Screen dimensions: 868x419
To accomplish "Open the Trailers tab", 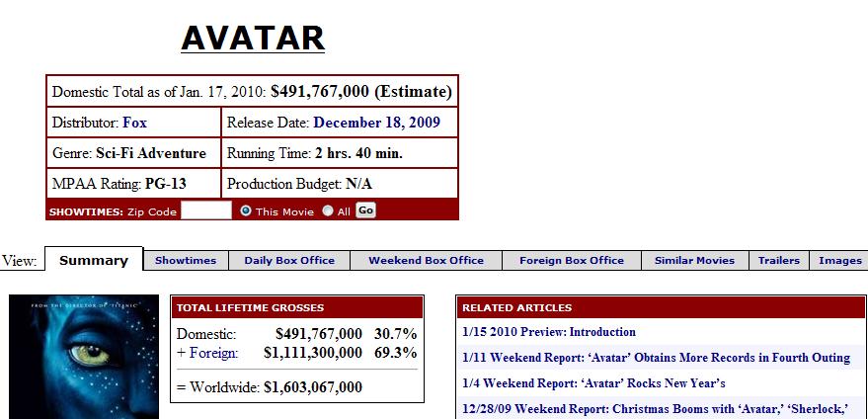I will (779, 261).
